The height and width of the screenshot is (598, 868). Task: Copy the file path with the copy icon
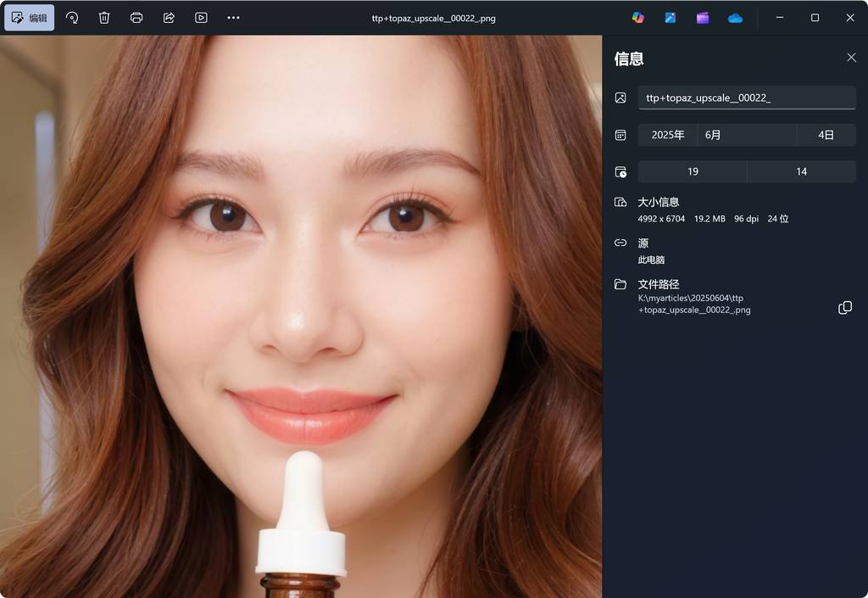pyautogui.click(x=844, y=308)
